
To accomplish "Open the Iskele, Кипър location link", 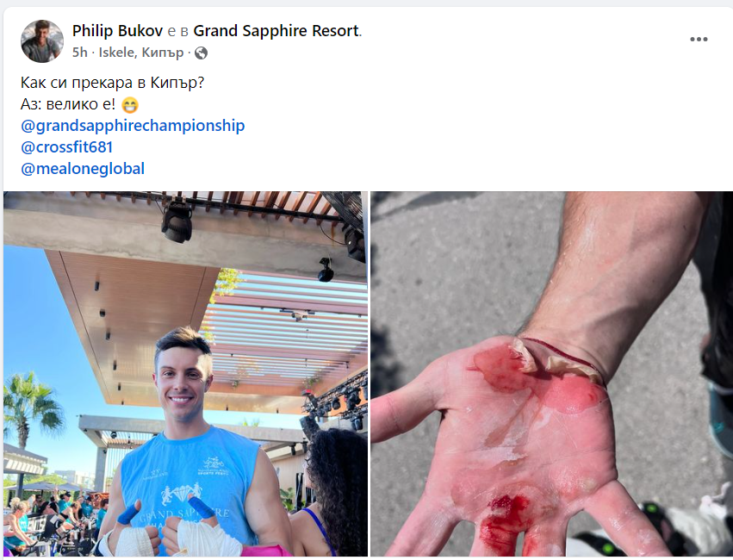I will click(x=141, y=53).
